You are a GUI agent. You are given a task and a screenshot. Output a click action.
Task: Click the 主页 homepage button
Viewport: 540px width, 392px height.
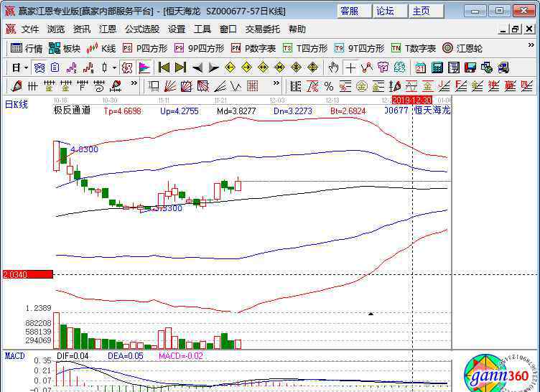coord(426,11)
